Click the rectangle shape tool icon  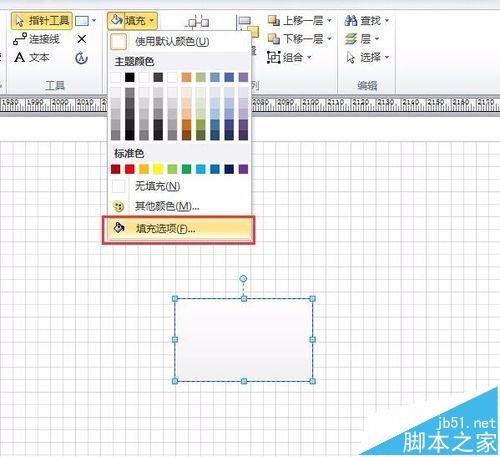[82, 21]
